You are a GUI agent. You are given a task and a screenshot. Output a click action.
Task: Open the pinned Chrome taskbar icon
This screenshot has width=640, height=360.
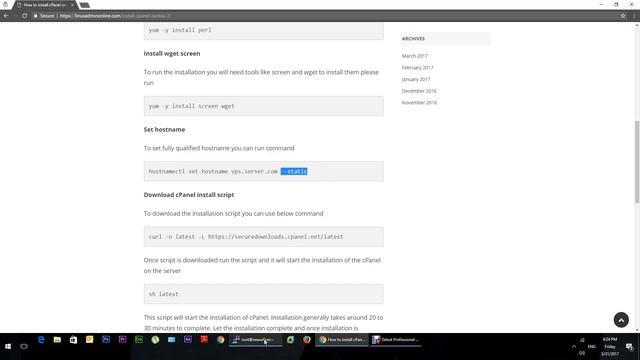point(220,340)
